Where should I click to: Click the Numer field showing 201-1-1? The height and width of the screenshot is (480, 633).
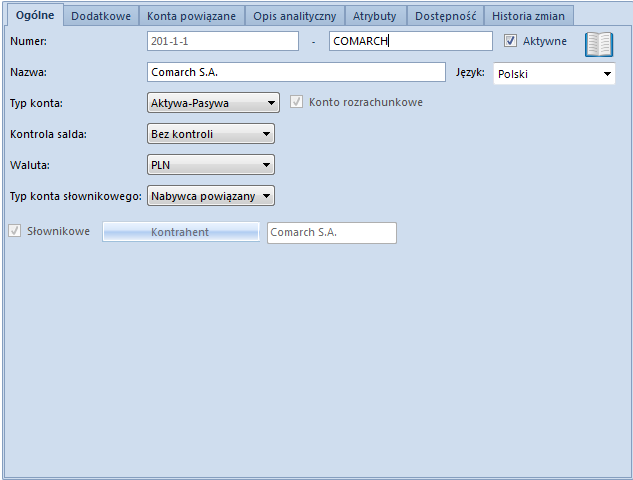click(223, 41)
